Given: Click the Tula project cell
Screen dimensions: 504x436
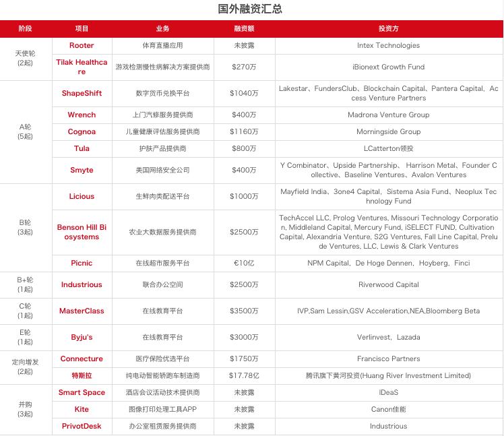Looking at the screenshot, I should click(82, 148).
